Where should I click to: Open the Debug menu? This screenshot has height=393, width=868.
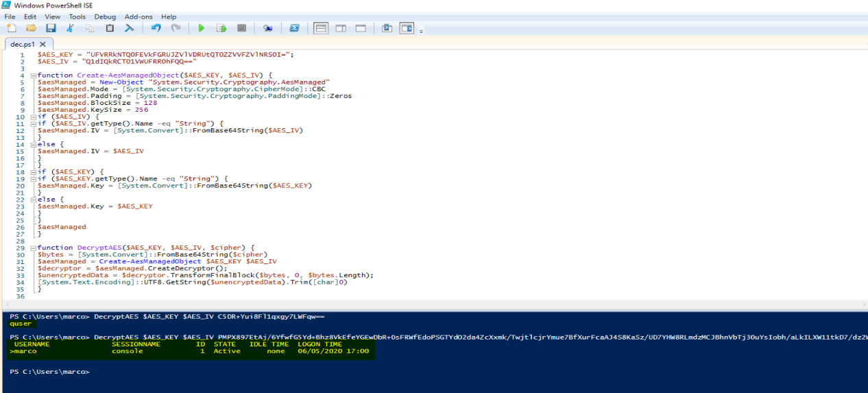coord(105,16)
